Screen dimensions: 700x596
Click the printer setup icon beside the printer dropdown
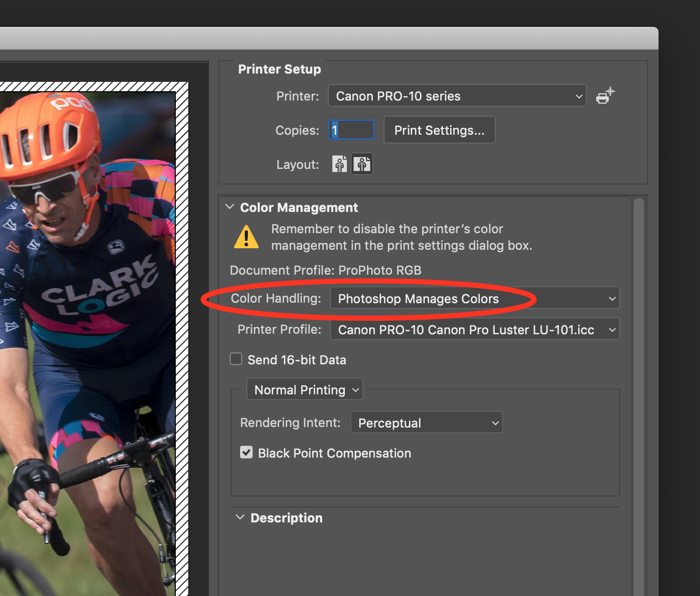pos(605,96)
